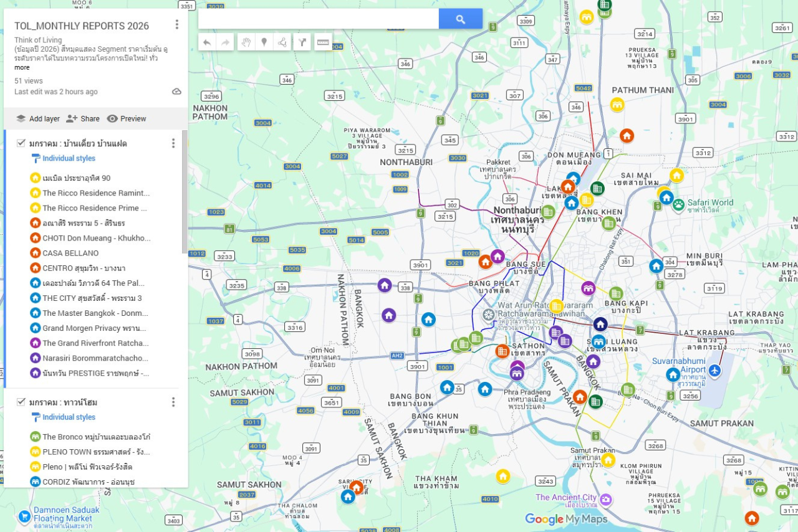This screenshot has height=532, width=798.
Task: Click Add layer
Action: 38,118
